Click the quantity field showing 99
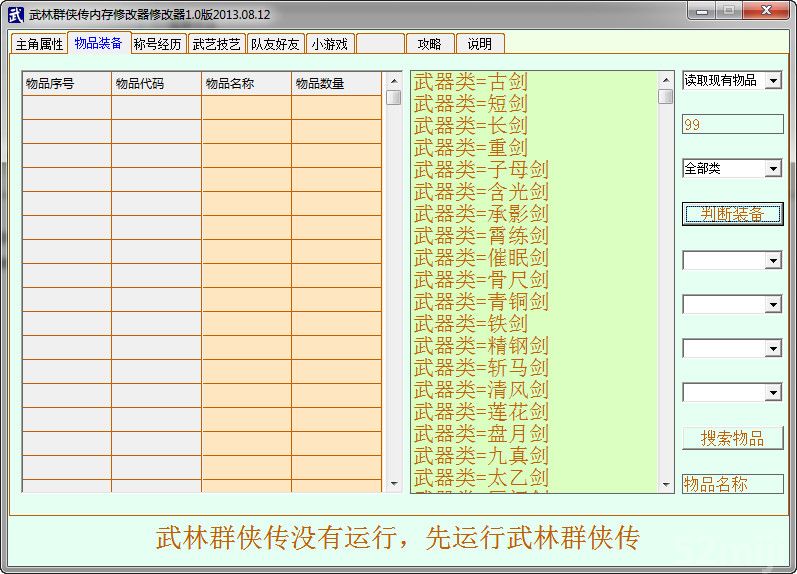797x574 pixels. click(x=732, y=125)
